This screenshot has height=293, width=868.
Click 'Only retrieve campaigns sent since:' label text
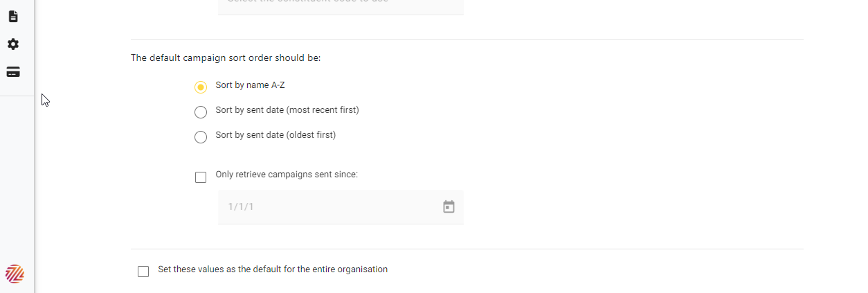[287, 175]
